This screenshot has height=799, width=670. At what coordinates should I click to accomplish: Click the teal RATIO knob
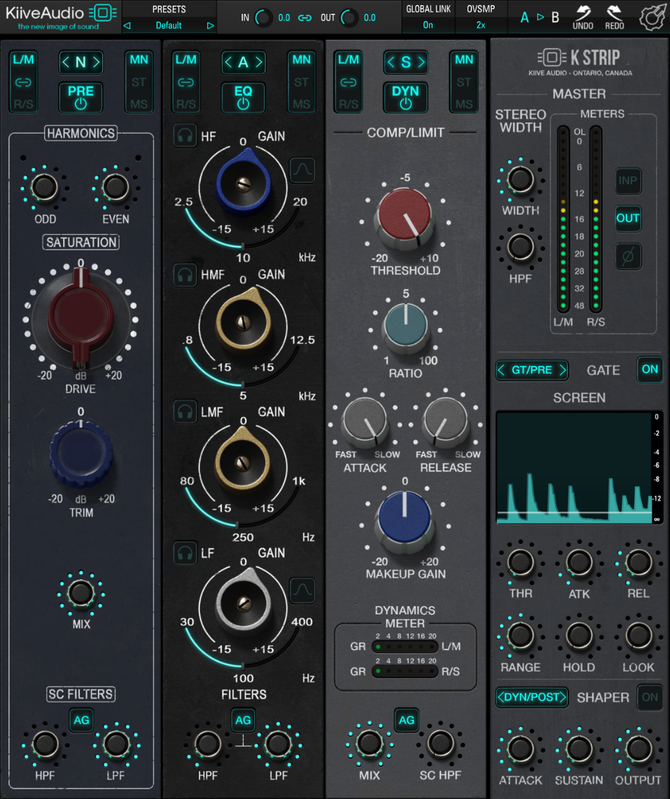coord(406,326)
